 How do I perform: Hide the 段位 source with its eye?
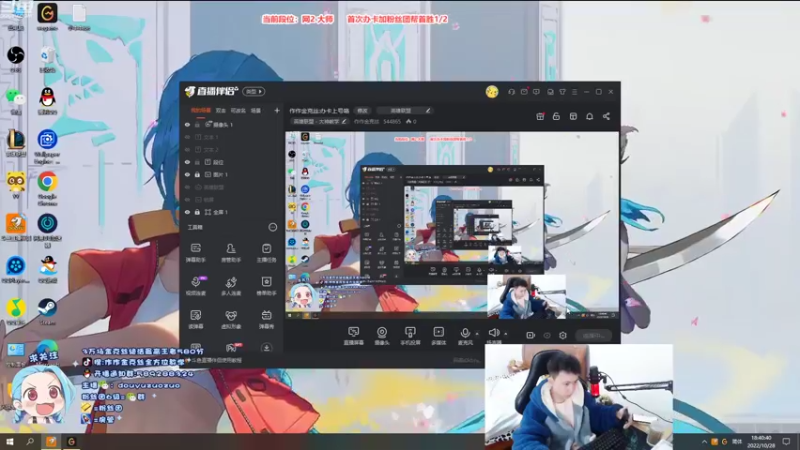[x=187, y=162]
